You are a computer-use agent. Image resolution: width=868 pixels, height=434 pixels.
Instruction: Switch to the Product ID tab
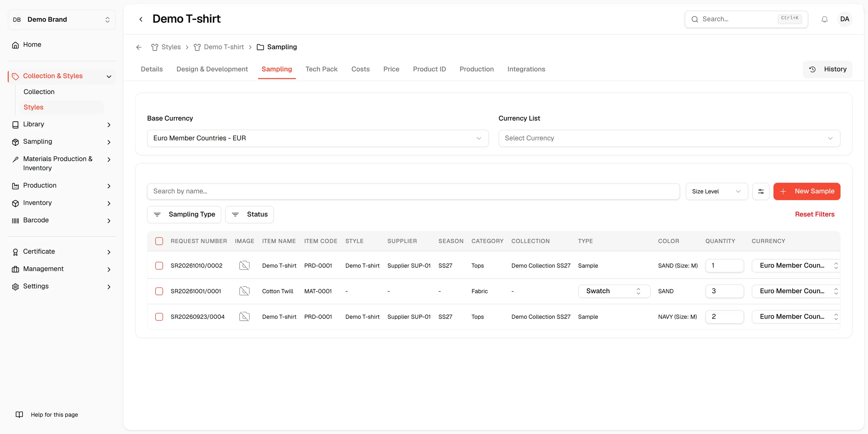(429, 69)
